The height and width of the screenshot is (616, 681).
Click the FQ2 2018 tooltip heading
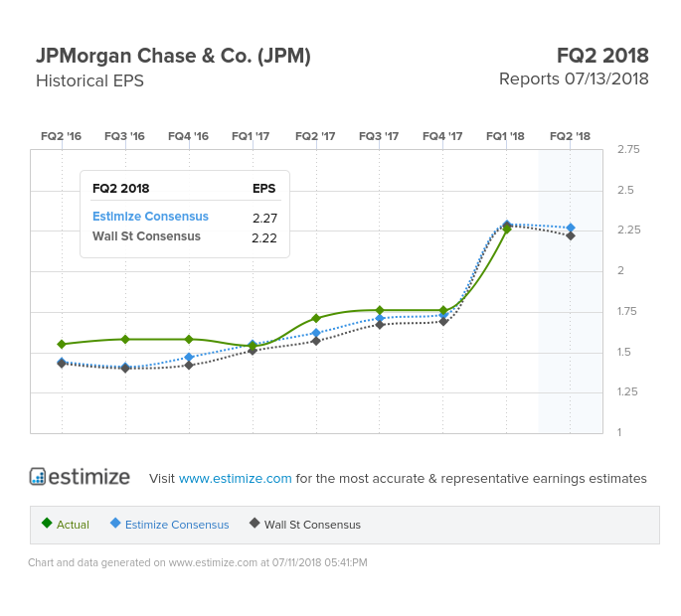pyautogui.click(x=120, y=189)
